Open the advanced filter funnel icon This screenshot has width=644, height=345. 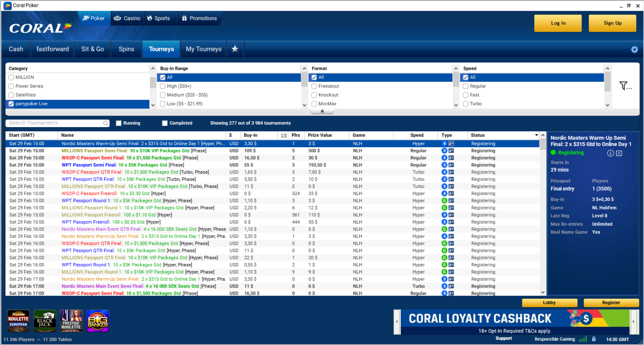click(625, 86)
